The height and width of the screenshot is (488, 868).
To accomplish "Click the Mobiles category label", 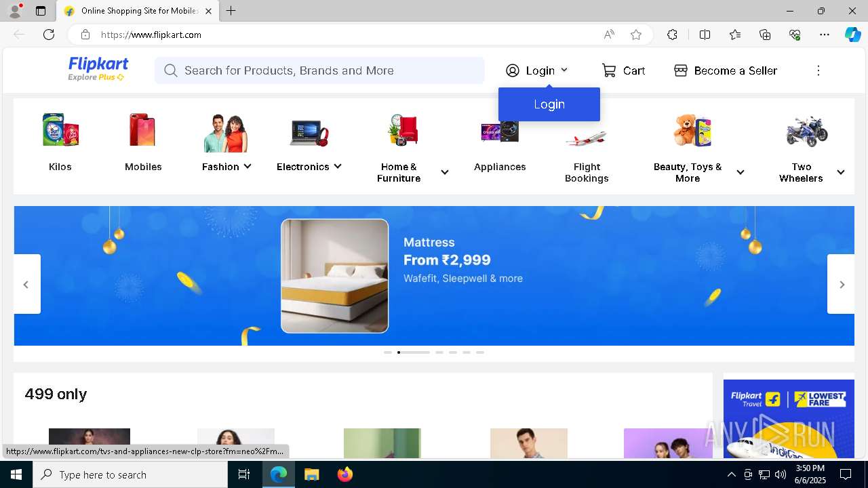I will coord(143,167).
